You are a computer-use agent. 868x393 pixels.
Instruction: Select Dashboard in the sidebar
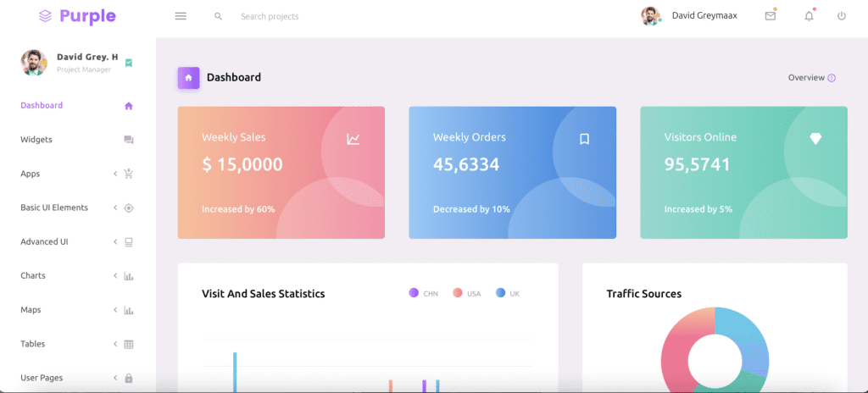click(42, 105)
